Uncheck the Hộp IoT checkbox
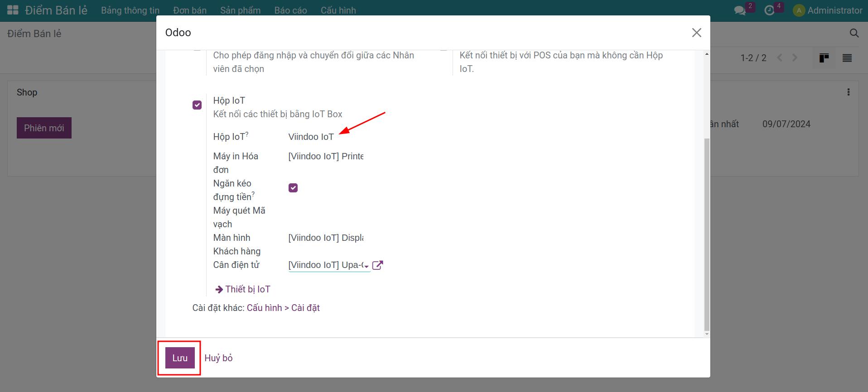868x392 pixels. click(197, 105)
